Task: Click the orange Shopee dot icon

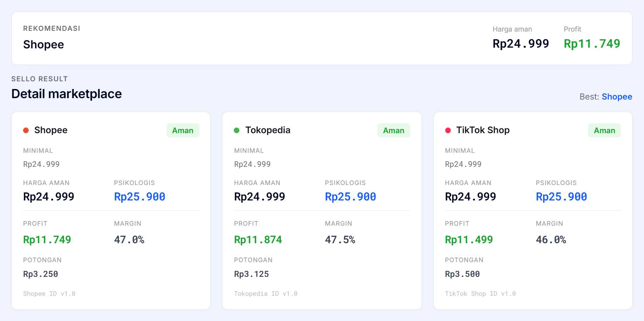Action: point(26,130)
